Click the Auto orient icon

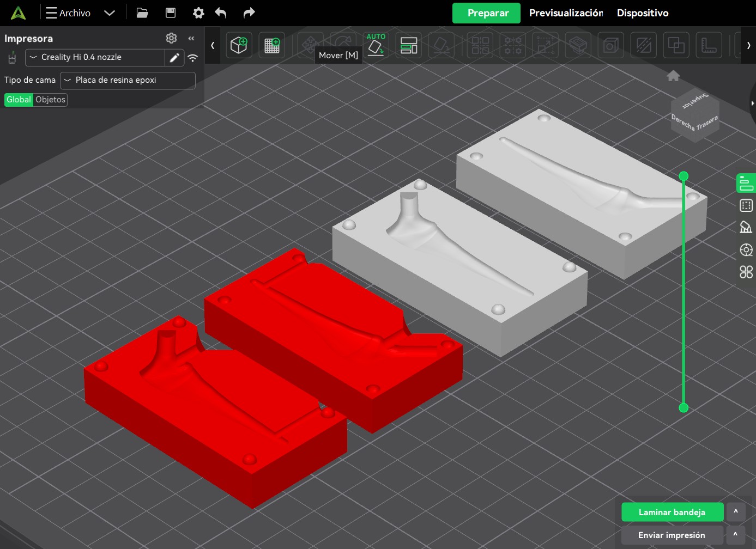376,45
